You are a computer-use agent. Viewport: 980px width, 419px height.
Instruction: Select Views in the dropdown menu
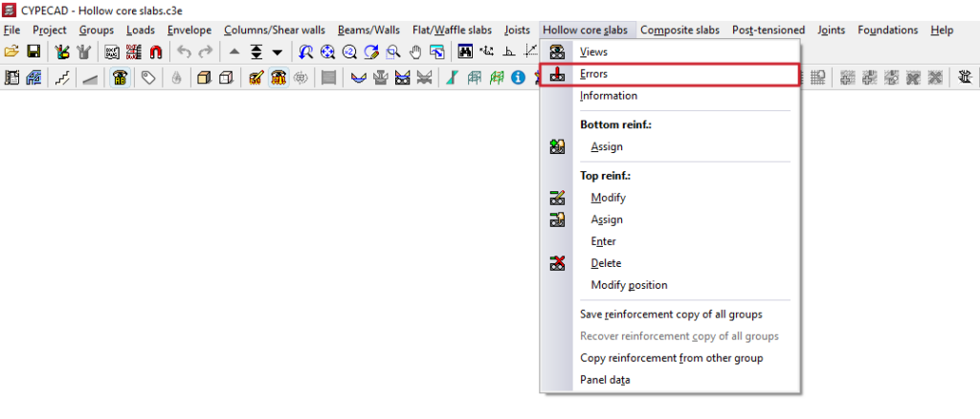[670, 52]
